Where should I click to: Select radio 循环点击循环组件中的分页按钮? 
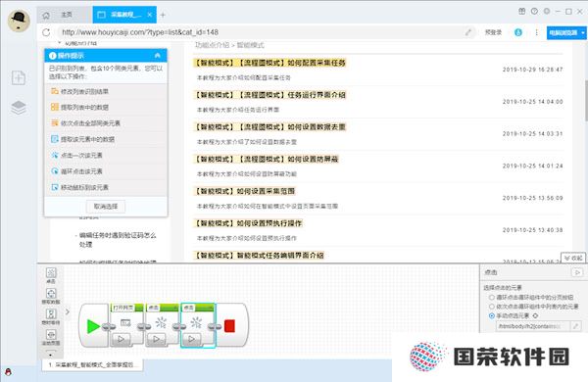click(492, 298)
